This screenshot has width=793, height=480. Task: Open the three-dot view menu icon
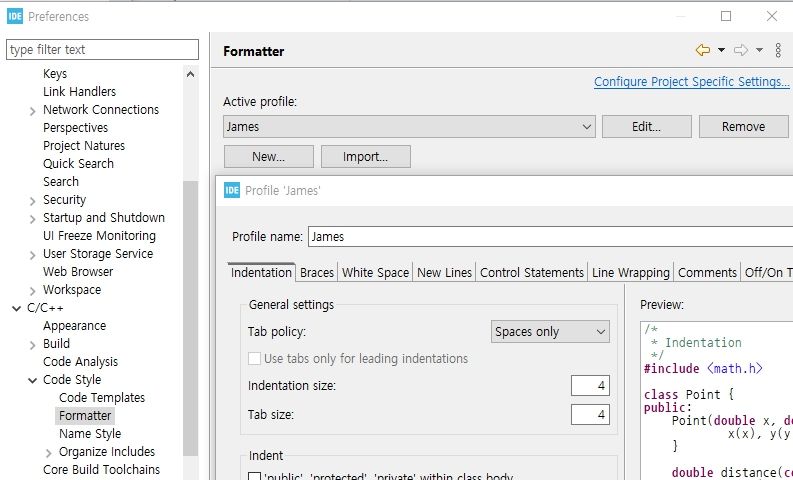click(x=778, y=50)
